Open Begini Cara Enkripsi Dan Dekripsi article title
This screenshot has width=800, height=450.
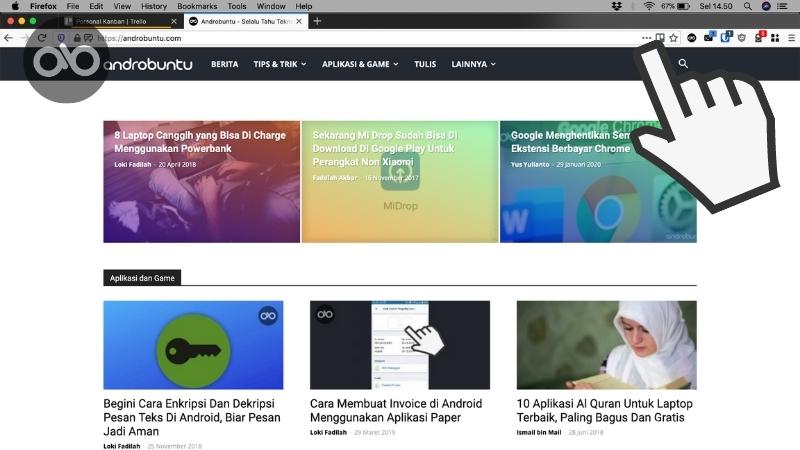click(x=192, y=417)
